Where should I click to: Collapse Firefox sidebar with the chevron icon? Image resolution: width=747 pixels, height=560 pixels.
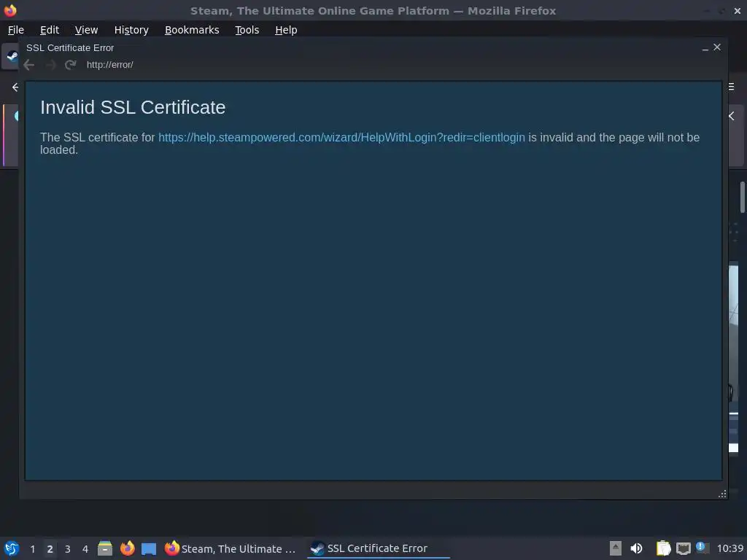click(731, 116)
